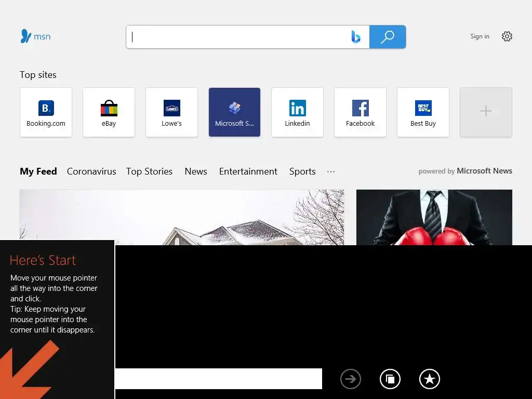Viewport: 532px width, 399px height.
Task: Switch to the Top Stories tab
Action: 149,171
